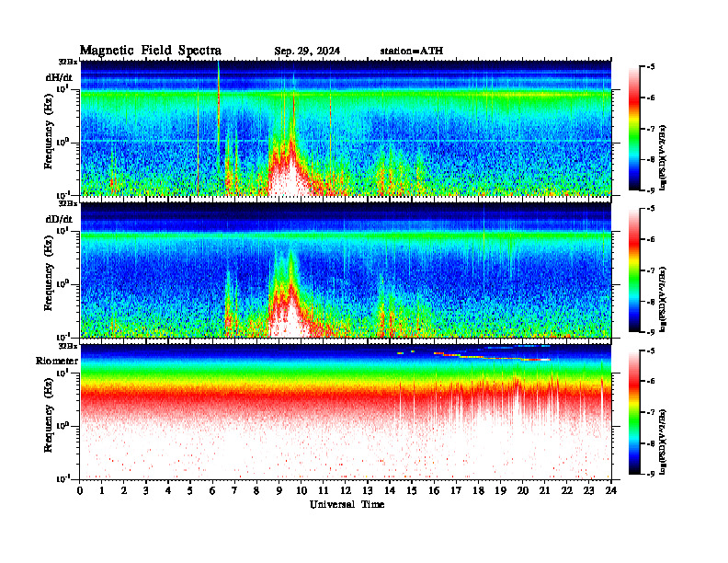Click hour tick label "9" on time axis
728x563 pixels.
click(x=279, y=490)
